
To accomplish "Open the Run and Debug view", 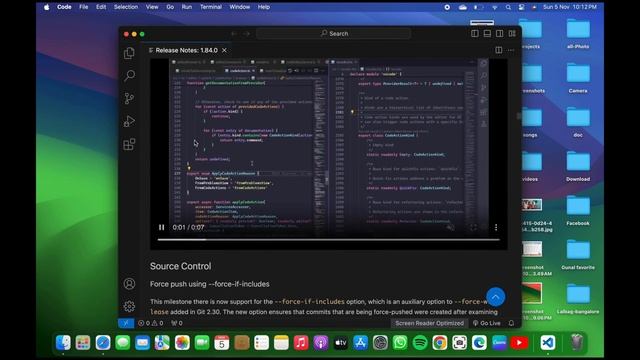I will tap(129, 121).
